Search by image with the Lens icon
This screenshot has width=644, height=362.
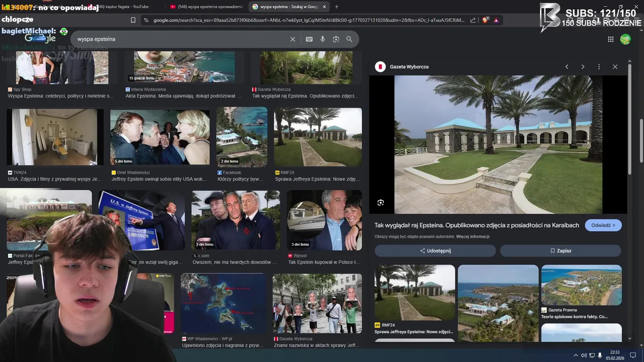(336, 39)
